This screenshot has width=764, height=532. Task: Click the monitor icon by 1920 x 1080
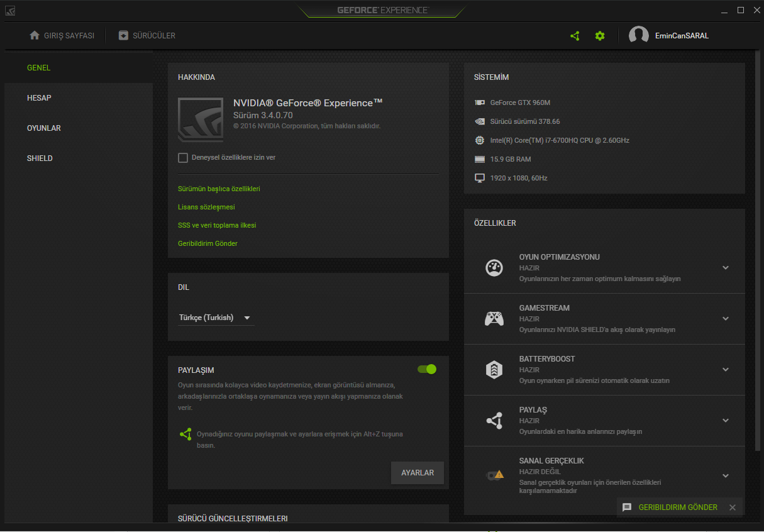pos(480,178)
